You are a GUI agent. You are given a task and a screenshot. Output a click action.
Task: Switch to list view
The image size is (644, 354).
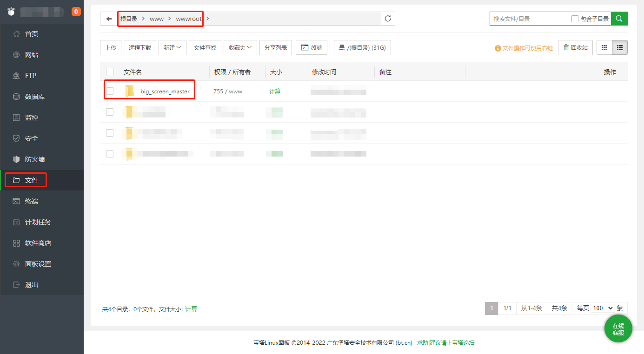pyautogui.click(x=620, y=47)
